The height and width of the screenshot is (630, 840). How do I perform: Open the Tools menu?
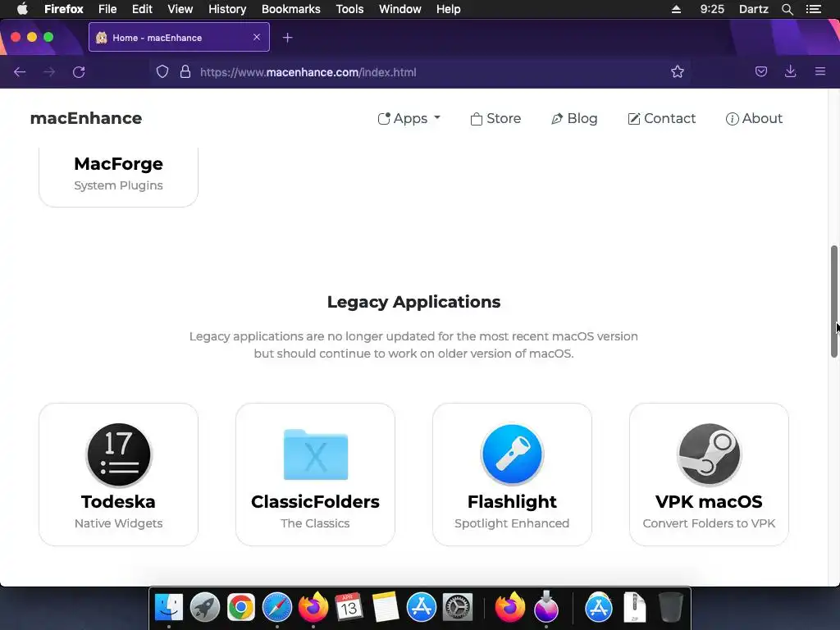pyautogui.click(x=349, y=9)
